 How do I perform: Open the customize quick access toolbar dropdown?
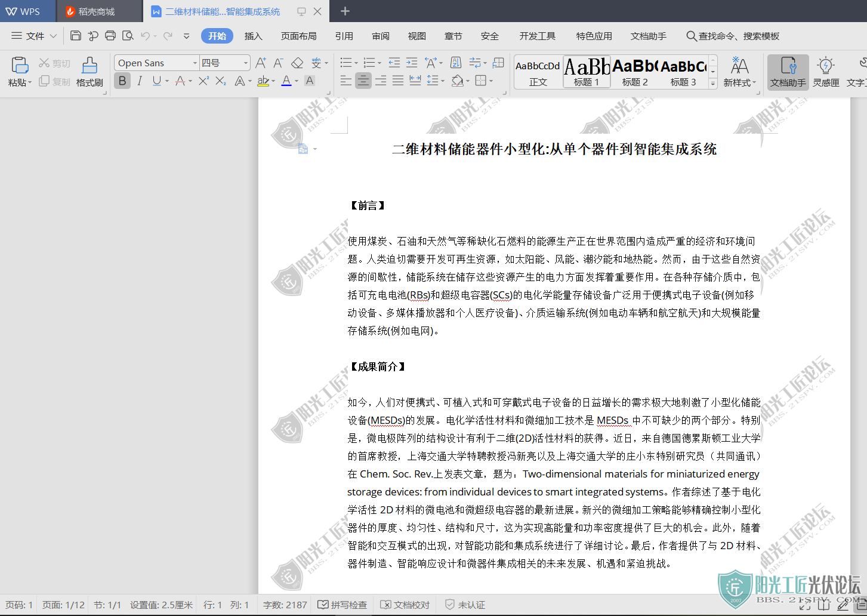[186, 36]
